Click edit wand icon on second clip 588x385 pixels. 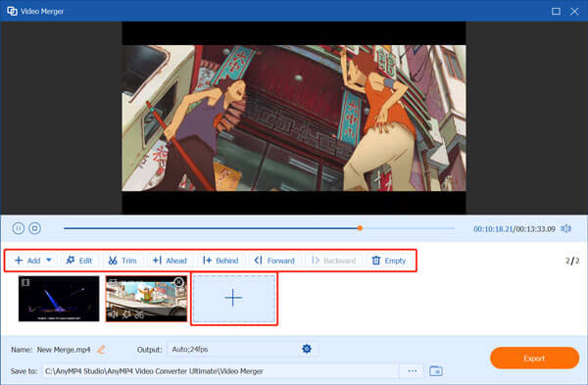coord(126,314)
